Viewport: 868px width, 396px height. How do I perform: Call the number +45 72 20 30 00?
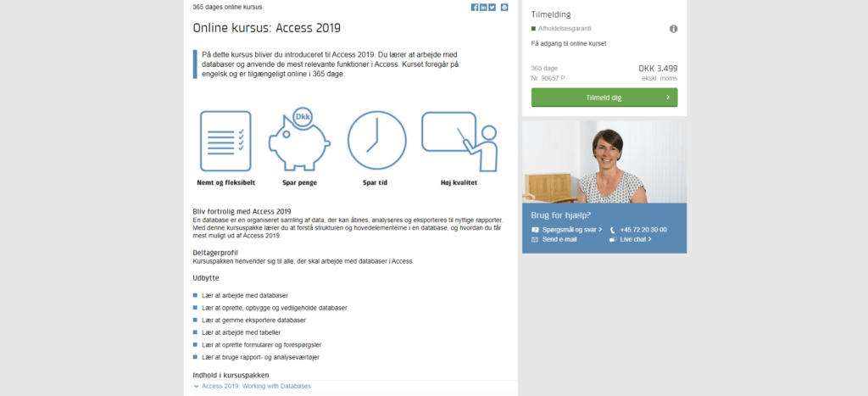click(643, 229)
